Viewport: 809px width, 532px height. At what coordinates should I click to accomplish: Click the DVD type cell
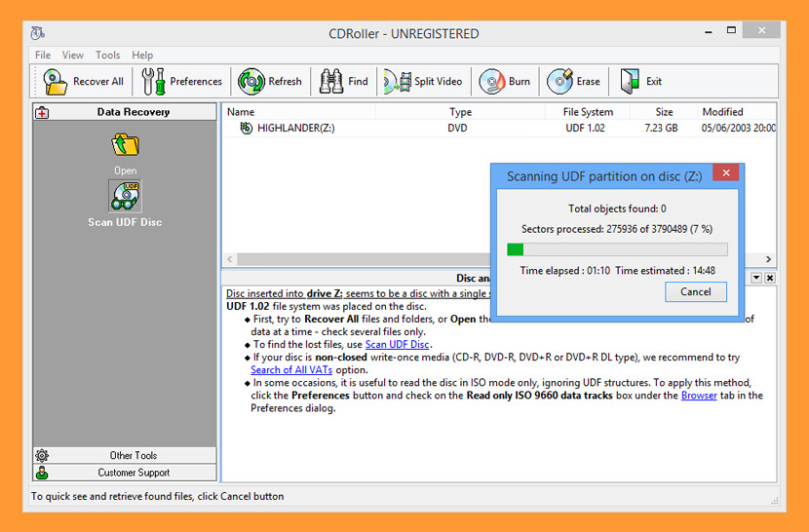click(457, 128)
